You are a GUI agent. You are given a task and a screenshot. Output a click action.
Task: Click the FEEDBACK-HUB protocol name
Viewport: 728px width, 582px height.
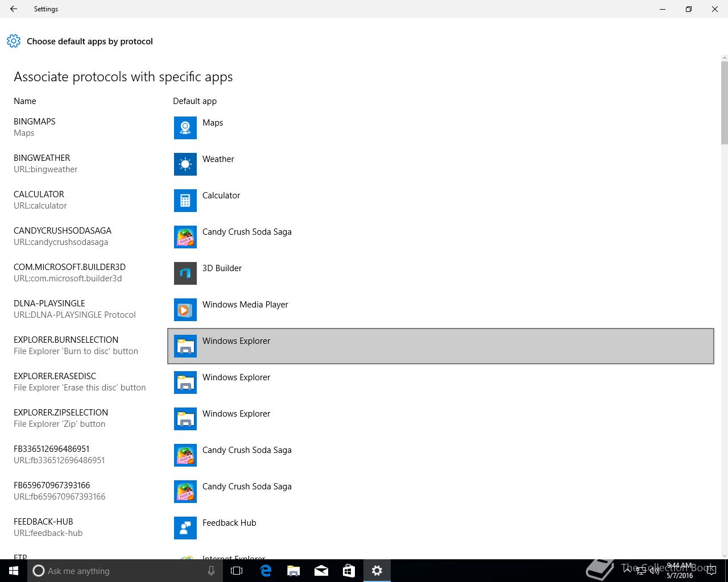[x=43, y=522]
